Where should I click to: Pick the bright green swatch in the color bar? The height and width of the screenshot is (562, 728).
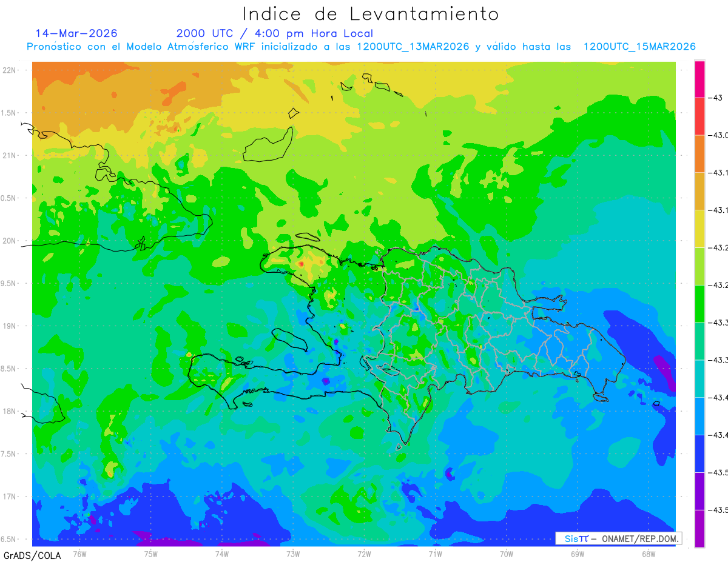tap(699, 303)
